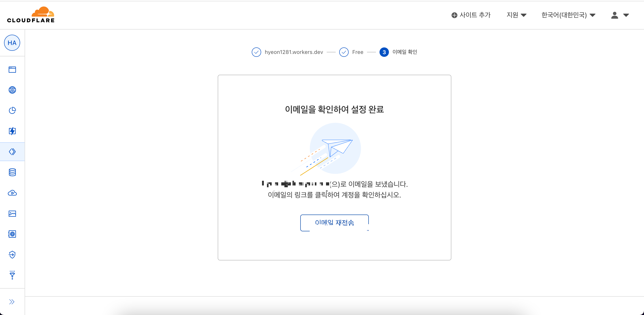644x315 pixels.
Task: Open the Analytics pie chart icon
Action: (12, 111)
